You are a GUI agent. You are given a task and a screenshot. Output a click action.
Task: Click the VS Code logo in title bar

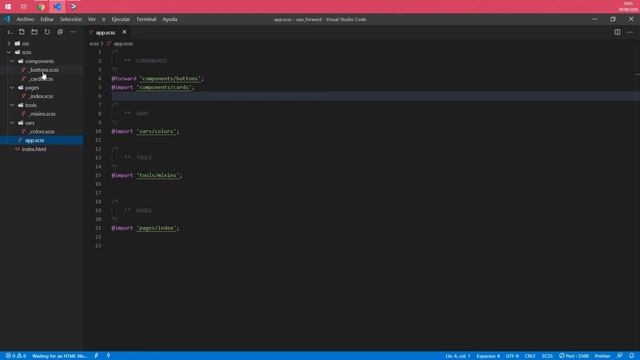pyautogui.click(x=7, y=19)
